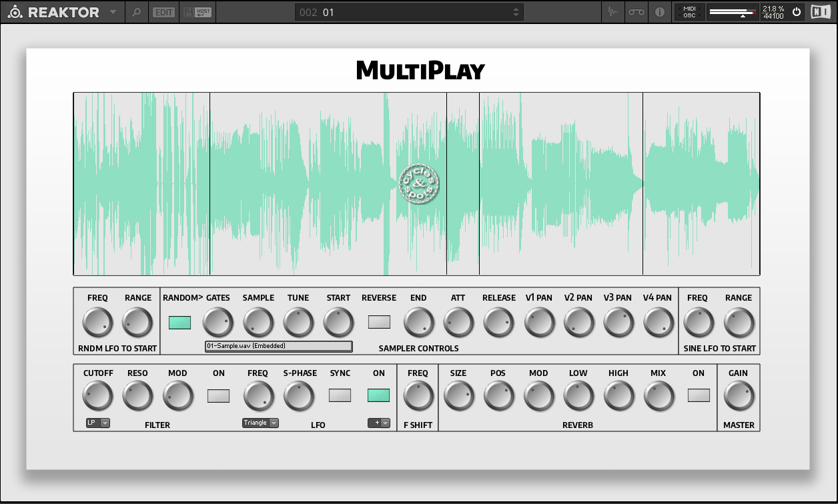Toggle the audio engine power button
The width and height of the screenshot is (838, 504).
[796, 12]
